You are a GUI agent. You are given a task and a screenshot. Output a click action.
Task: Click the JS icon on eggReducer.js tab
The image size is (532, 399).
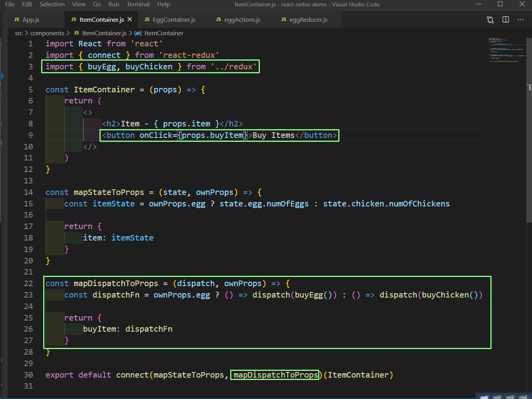tap(284, 19)
